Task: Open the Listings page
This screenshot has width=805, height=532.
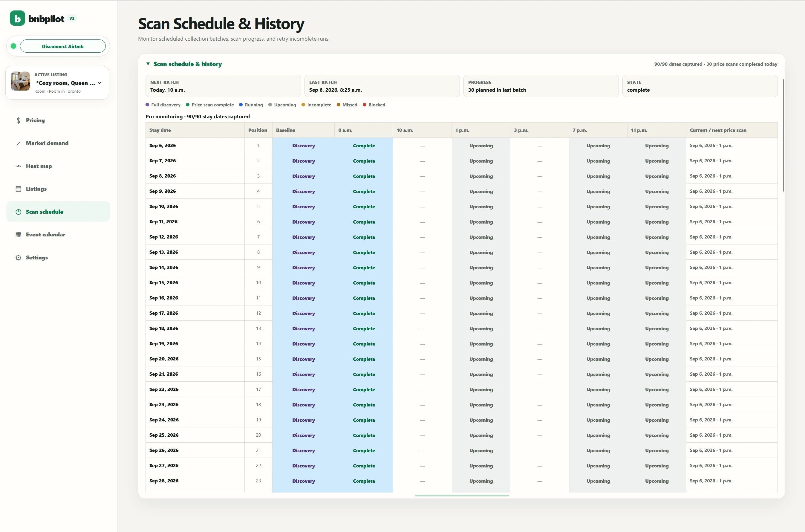Action: [x=58, y=189]
